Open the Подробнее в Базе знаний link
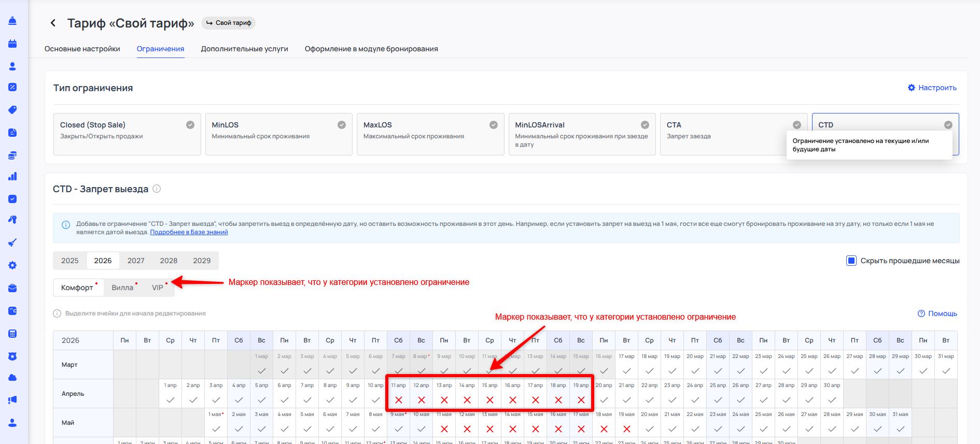This screenshot has width=980, height=444. tap(189, 232)
